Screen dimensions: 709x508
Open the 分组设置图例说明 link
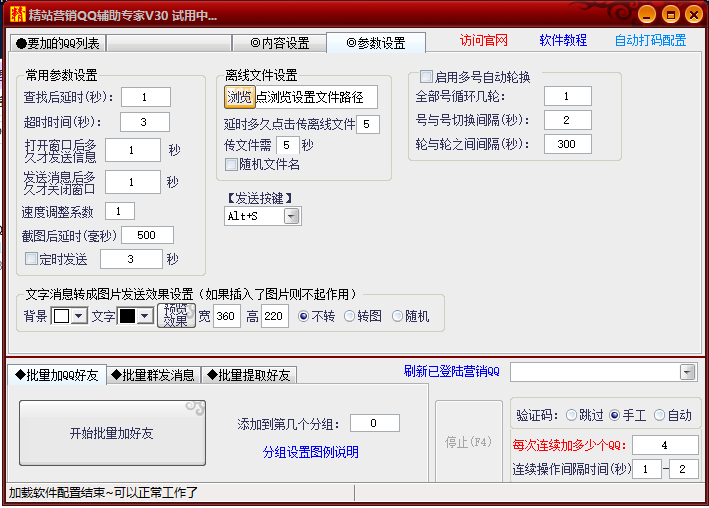coord(311,452)
